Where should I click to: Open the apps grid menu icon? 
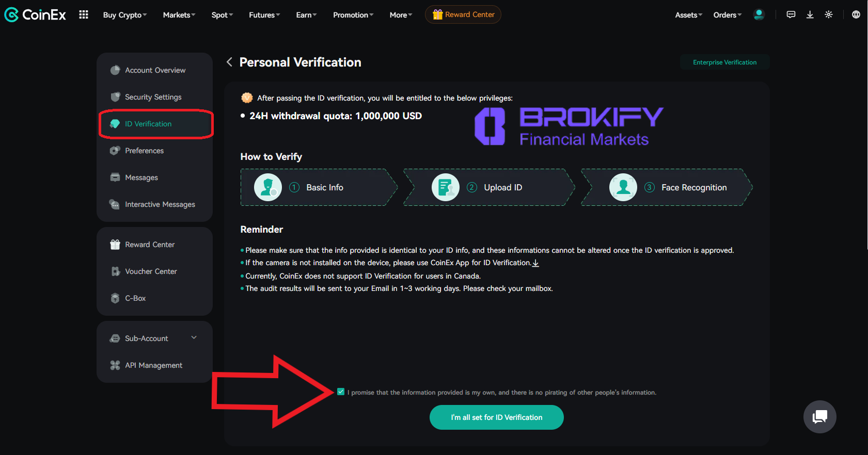(84, 14)
